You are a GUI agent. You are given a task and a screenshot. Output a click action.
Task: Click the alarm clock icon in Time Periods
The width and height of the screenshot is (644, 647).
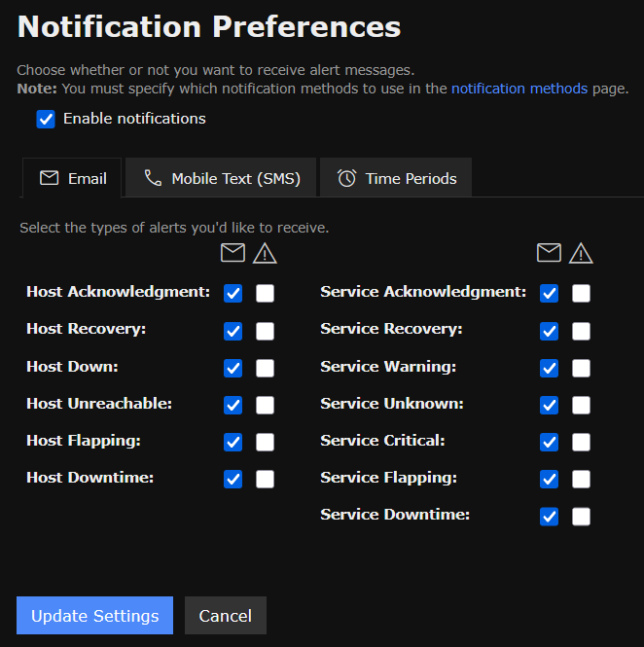346,178
